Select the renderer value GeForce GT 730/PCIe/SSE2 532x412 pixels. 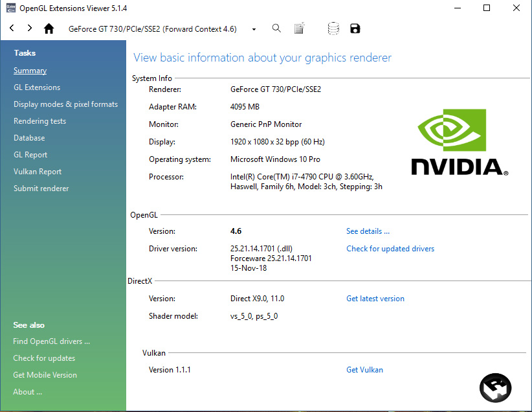[276, 89]
